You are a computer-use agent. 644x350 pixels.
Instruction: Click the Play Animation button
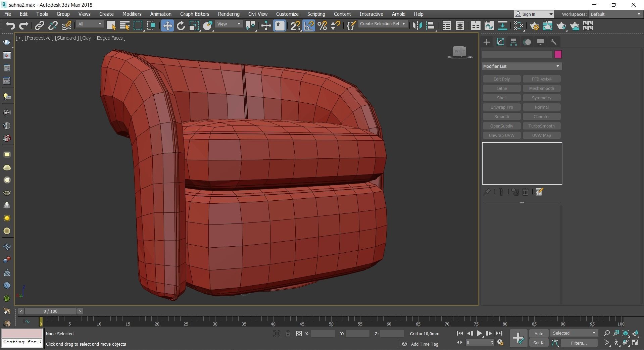480,334
